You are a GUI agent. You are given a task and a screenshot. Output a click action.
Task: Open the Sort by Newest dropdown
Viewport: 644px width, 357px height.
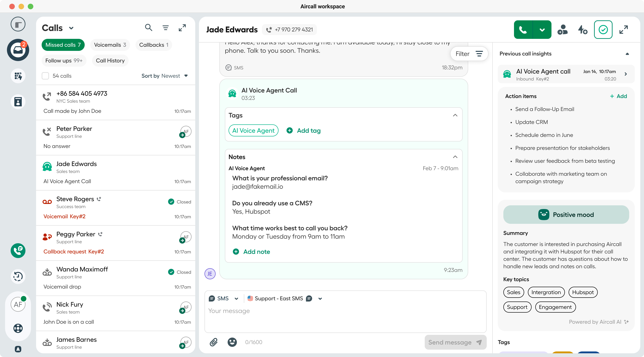[164, 76]
